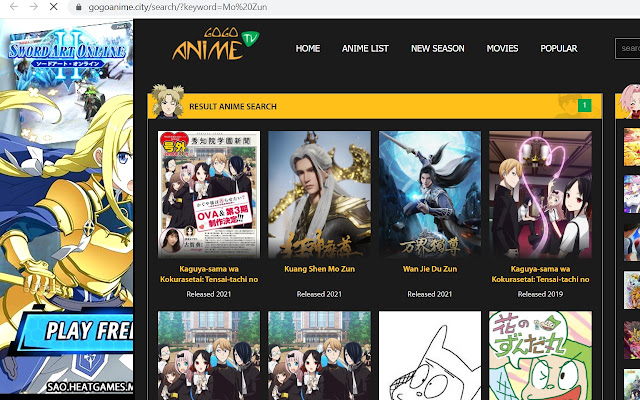The width and height of the screenshot is (640, 400).
Task: Click the padlock site info icon
Action: point(79,7)
